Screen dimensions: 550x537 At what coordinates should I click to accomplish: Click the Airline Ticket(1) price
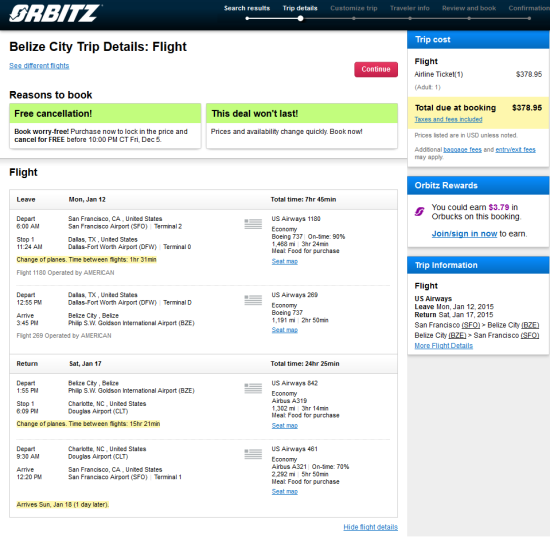tap(529, 74)
